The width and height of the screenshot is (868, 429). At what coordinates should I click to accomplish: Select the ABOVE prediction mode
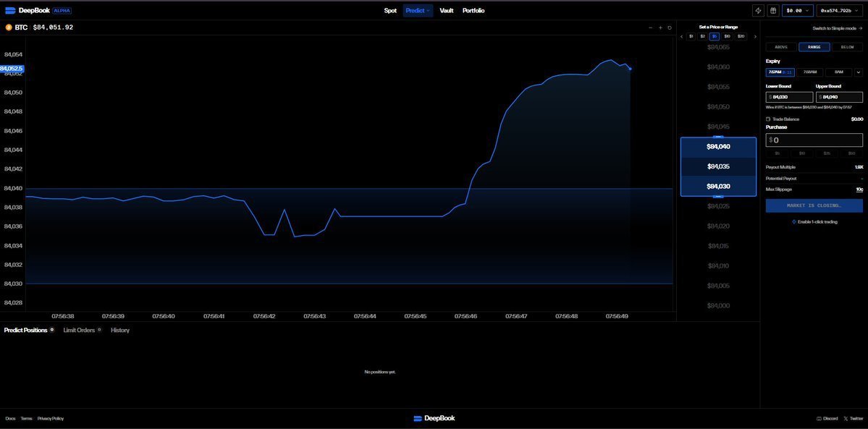(780, 47)
